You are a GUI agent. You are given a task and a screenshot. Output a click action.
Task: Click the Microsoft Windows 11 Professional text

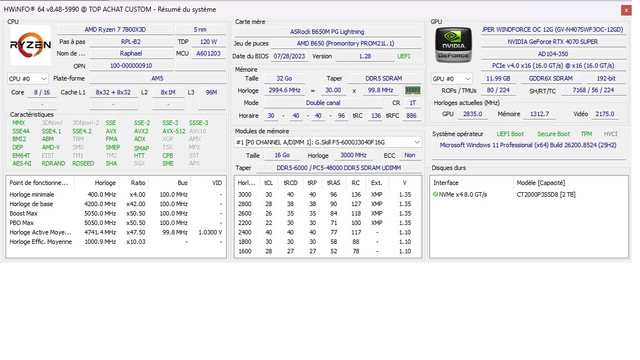528,145
